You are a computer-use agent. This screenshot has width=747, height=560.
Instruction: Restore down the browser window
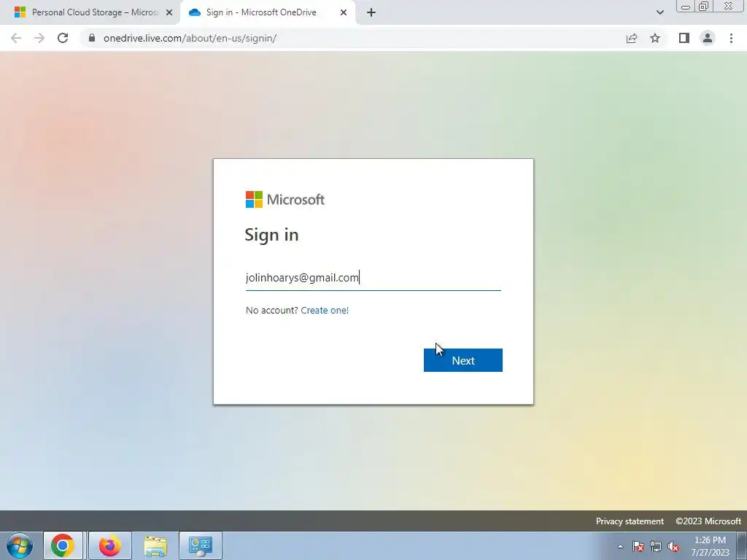pyautogui.click(x=703, y=7)
